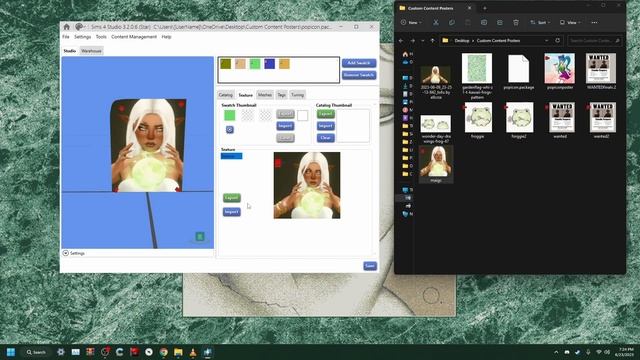Image resolution: width=640 pixels, height=360 pixels.
Task: Open the Content Management menu
Action: point(134,37)
